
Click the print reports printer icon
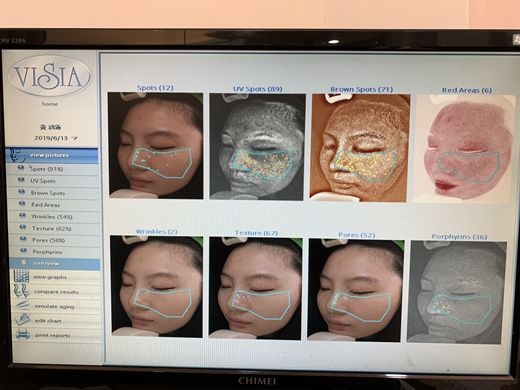point(23,334)
